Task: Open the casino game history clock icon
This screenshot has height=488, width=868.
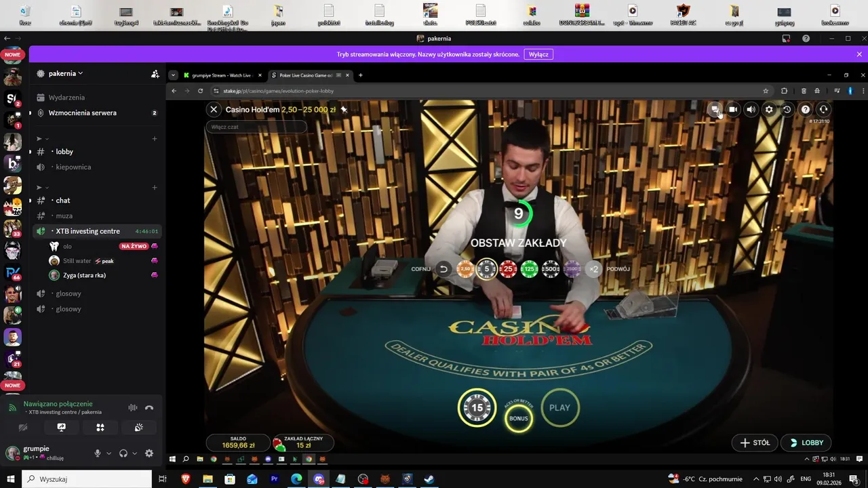Action: pos(787,109)
